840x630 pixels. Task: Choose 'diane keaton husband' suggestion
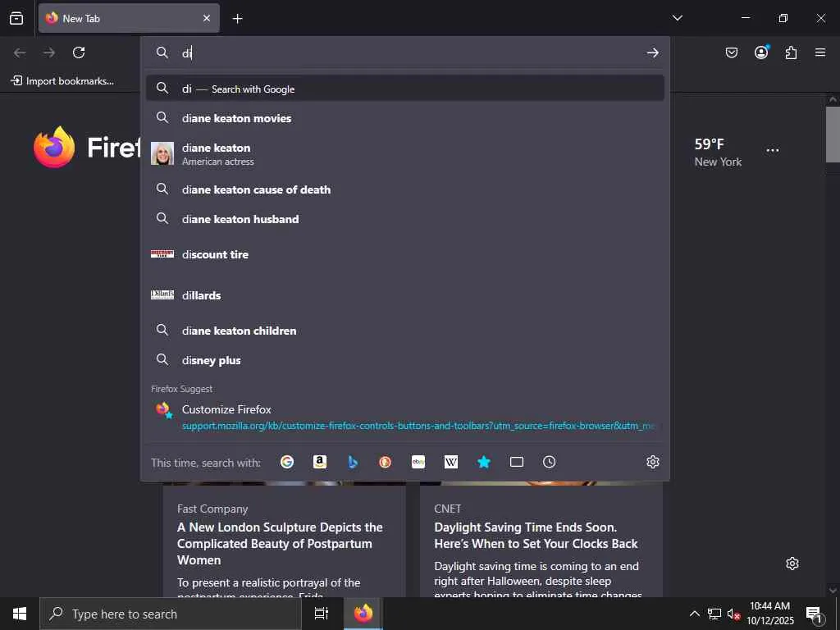(405, 218)
